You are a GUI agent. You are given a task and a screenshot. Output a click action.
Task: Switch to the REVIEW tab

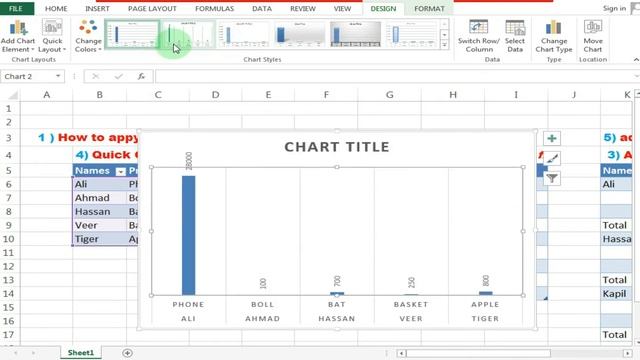coord(302,8)
